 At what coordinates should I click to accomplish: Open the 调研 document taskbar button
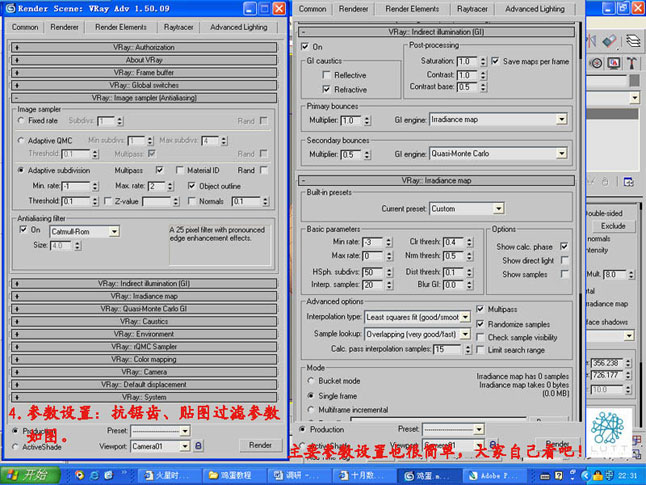298,476
